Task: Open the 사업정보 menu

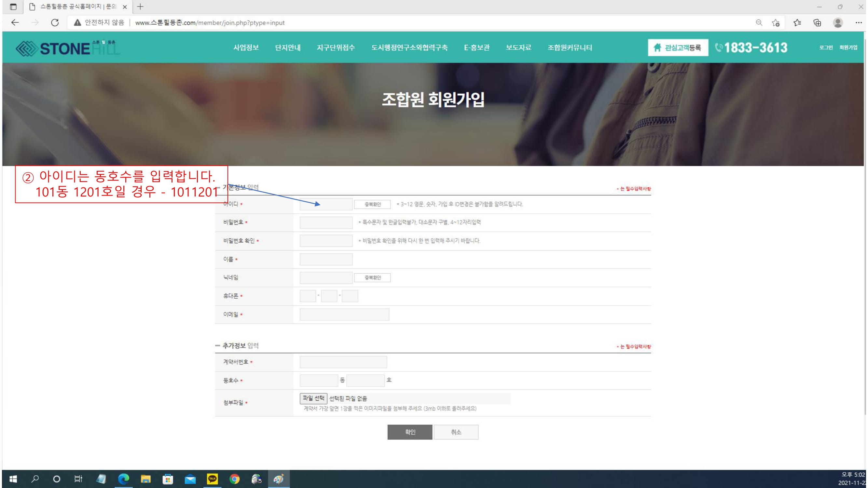Action: pyautogui.click(x=246, y=47)
